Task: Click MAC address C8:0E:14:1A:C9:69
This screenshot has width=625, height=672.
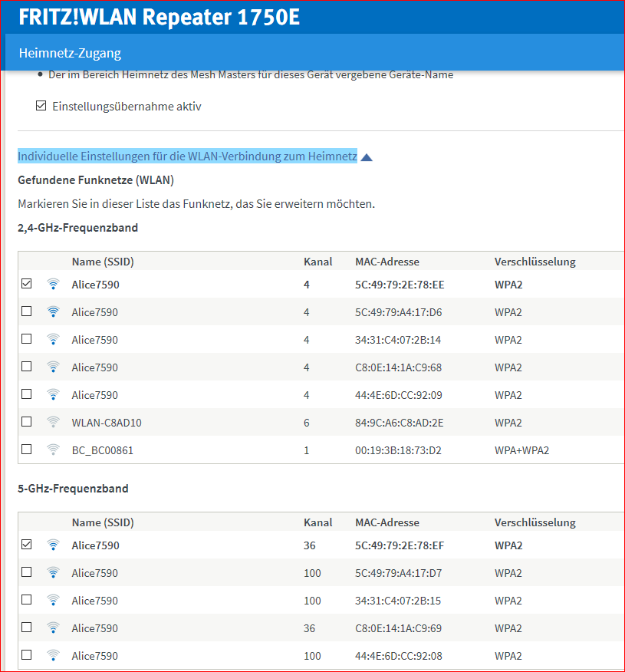Action: (398, 628)
